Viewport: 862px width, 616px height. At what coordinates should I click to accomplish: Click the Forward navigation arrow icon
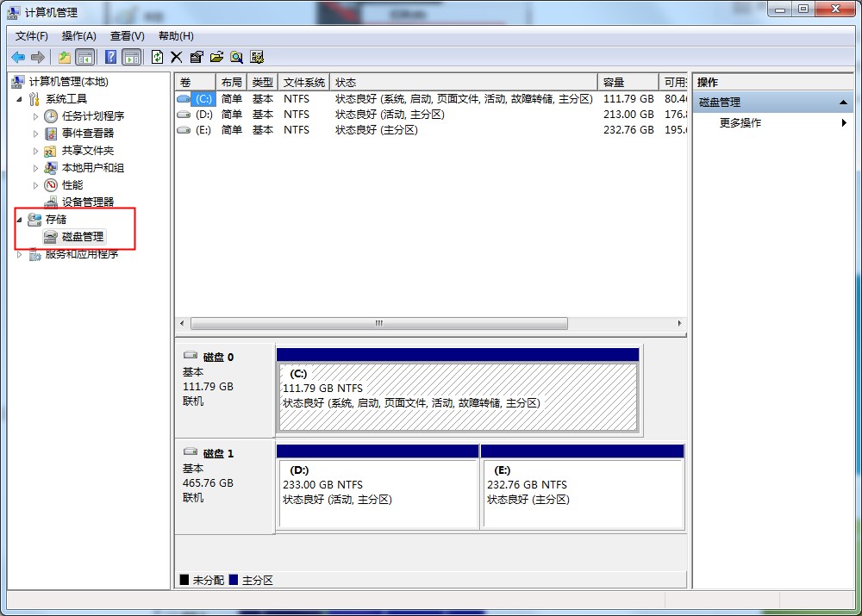point(36,57)
